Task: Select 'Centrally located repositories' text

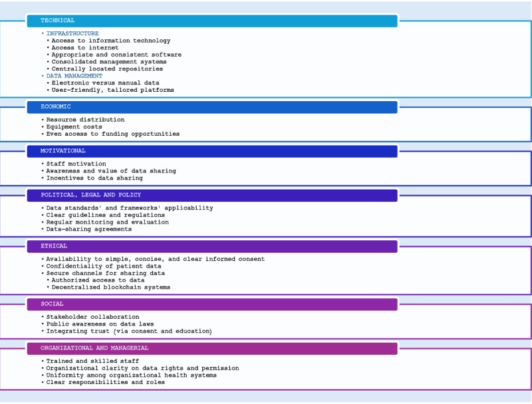Action: click(107, 69)
